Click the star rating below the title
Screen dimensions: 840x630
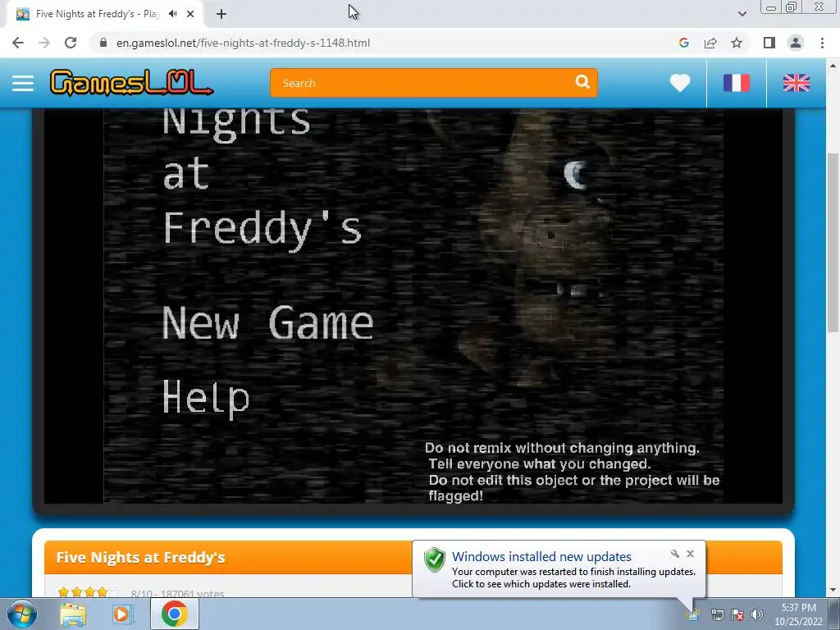point(89,592)
